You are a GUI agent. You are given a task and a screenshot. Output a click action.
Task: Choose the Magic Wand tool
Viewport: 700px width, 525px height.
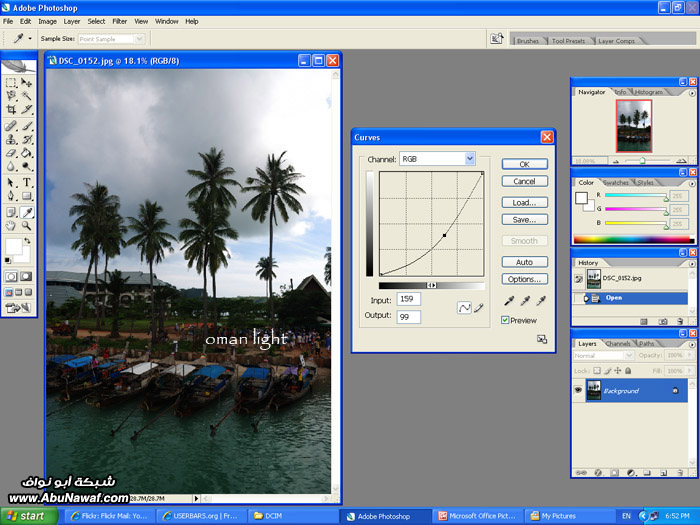[27, 96]
